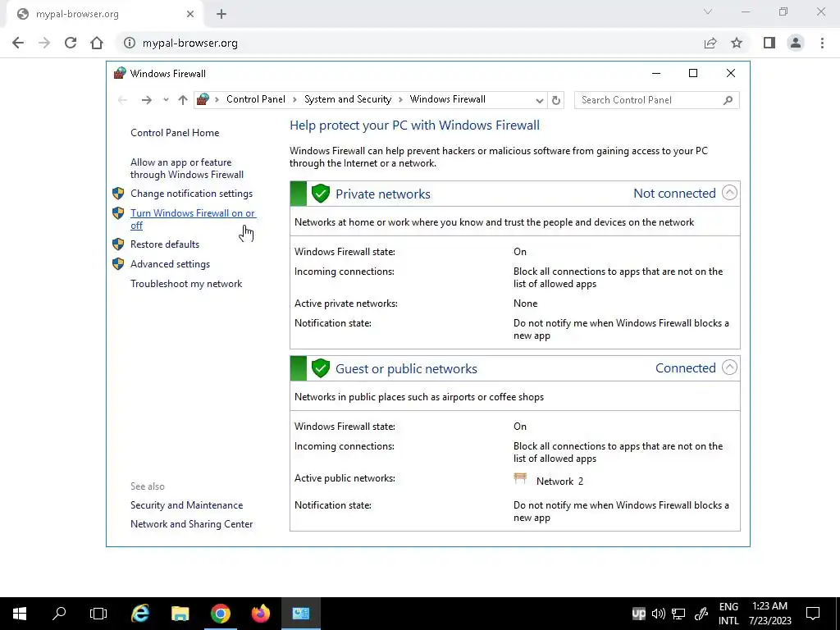Image resolution: width=840 pixels, height=630 pixels.
Task: Go up one level in Control Panel
Action: tap(183, 99)
